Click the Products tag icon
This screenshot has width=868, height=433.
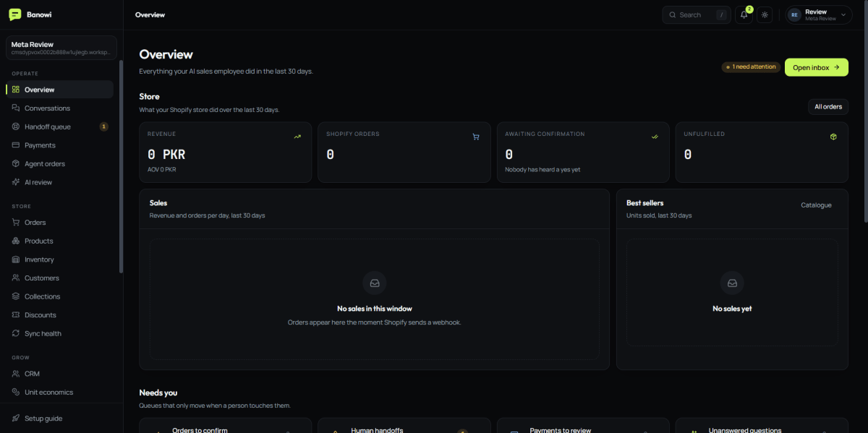[x=16, y=241]
